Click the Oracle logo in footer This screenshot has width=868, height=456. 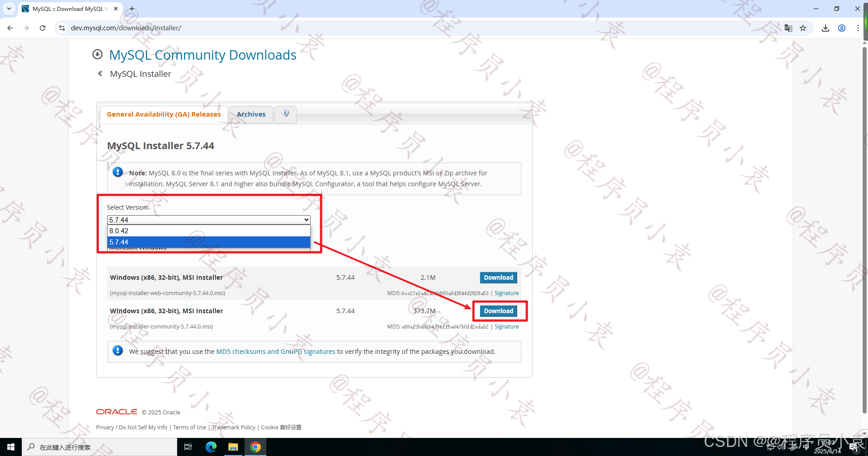coord(117,412)
